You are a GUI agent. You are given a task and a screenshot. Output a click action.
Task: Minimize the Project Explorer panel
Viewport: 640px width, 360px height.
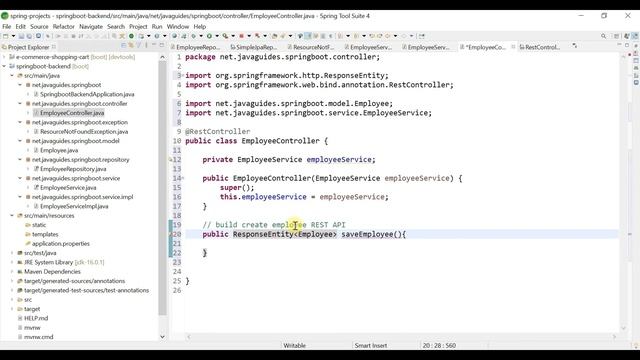(x=154, y=45)
